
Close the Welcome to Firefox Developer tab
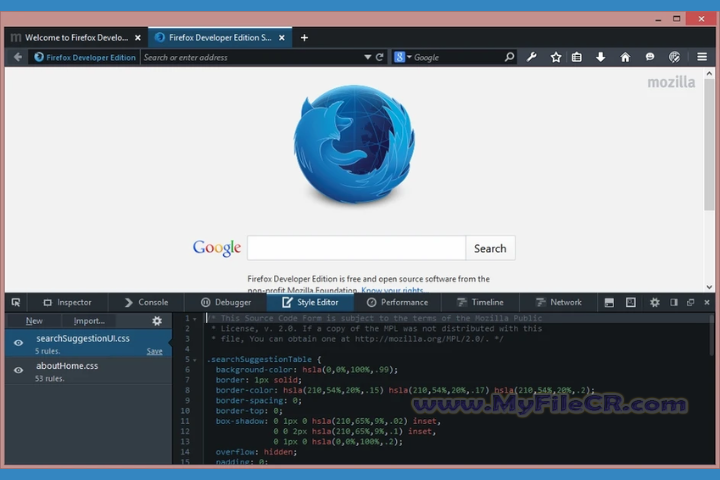(x=138, y=38)
